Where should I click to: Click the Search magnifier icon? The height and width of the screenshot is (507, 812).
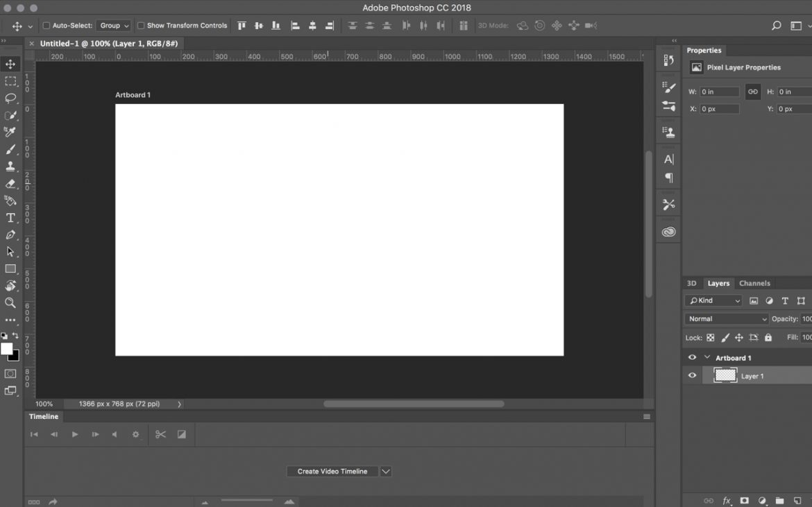click(776, 26)
